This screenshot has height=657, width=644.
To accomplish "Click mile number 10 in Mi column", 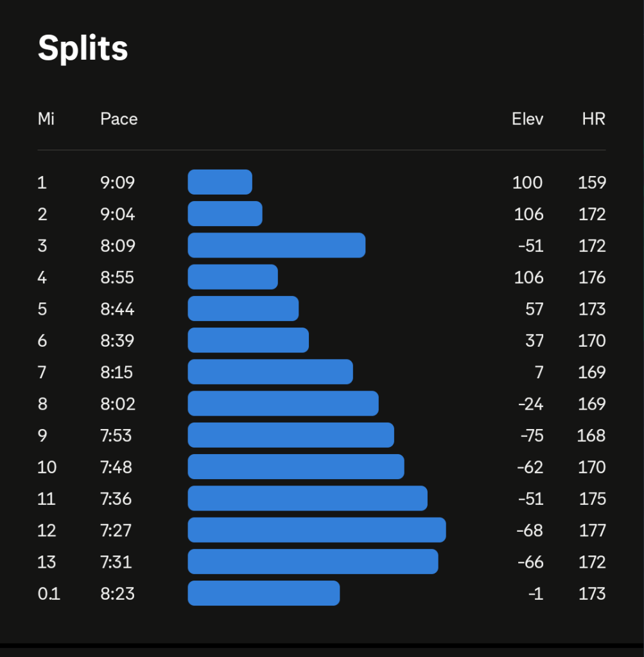I will pos(47,467).
